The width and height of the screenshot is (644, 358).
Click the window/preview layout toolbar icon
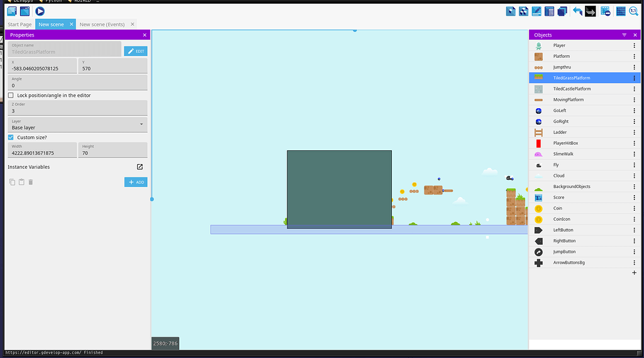[25, 11]
